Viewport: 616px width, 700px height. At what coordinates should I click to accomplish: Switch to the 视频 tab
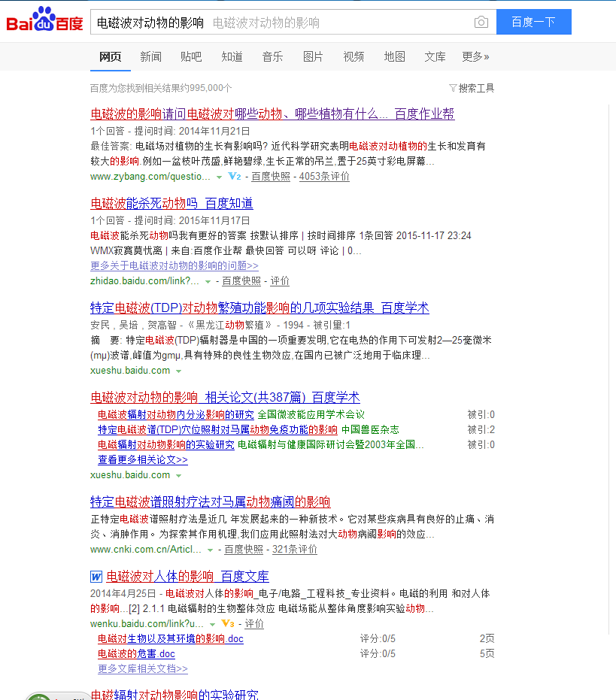coord(354,56)
